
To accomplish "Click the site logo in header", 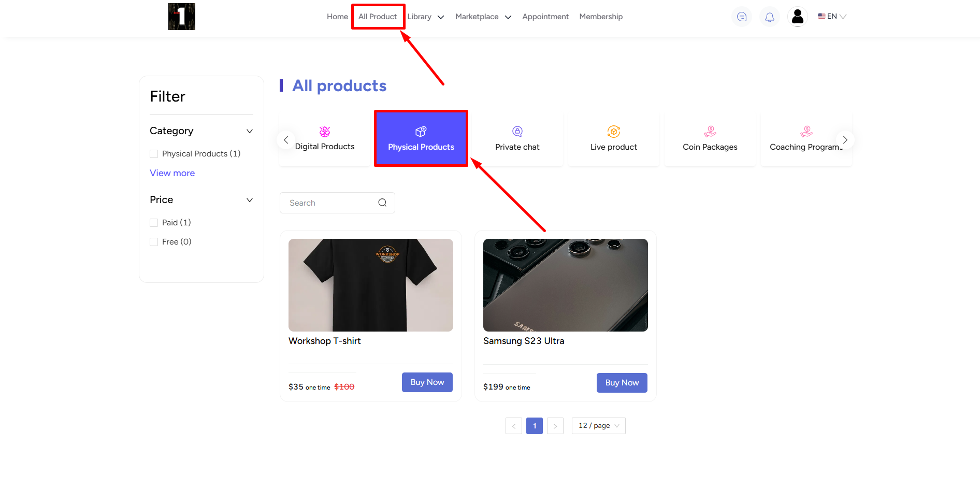I will [x=182, y=17].
